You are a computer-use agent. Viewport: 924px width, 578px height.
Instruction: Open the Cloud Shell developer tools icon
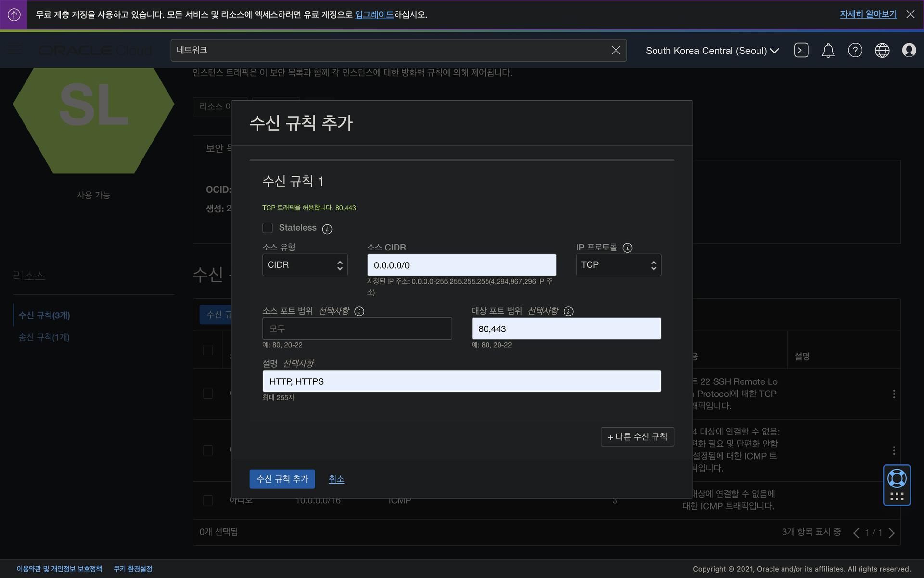click(x=801, y=50)
